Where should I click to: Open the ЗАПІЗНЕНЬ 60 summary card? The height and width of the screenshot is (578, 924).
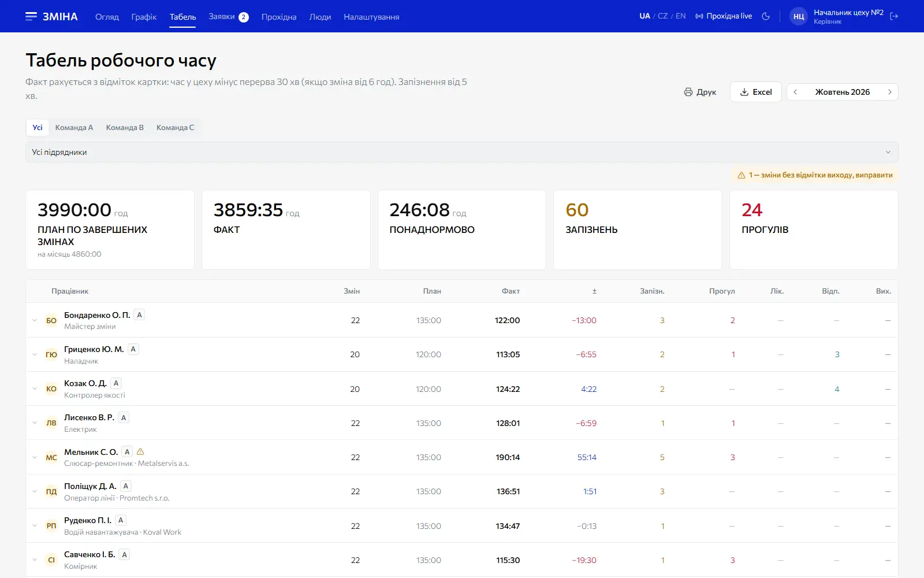638,229
